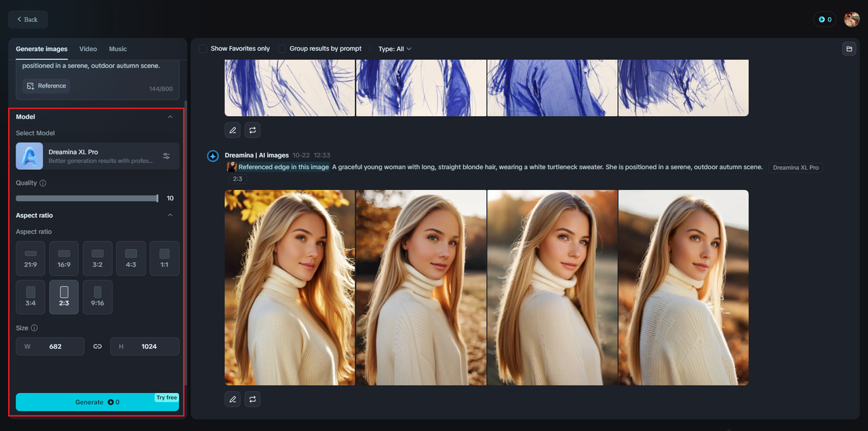Screen dimensions: 868x431
Task: Open the fourth generated woman portrait
Action: (x=684, y=288)
